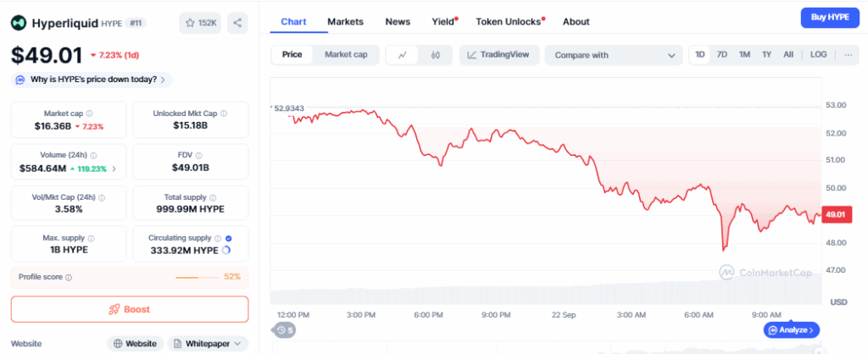Add HYPE to watchlist with star button
The width and height of the screenshot is (868, 354).
pyautogui.click(x=200, y=24)
